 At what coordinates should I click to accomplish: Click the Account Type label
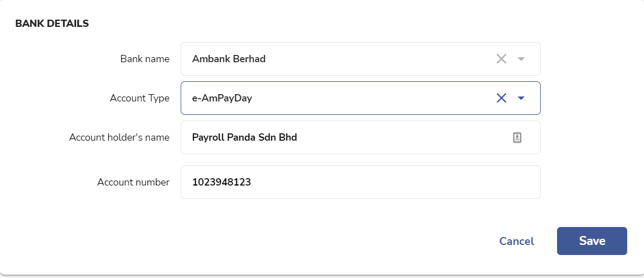[140, 98]
